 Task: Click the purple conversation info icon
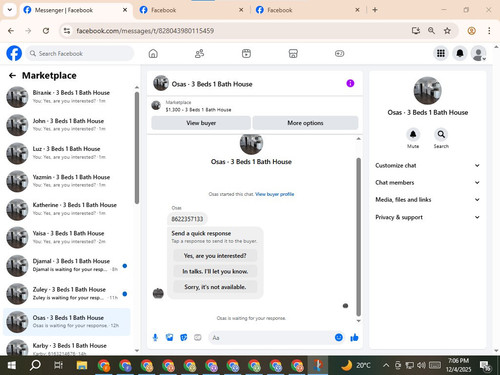350,83
